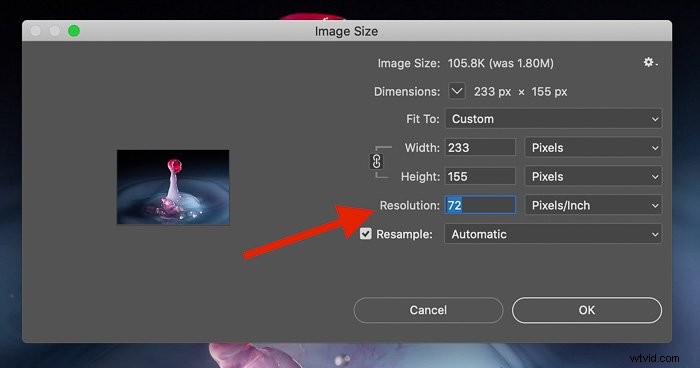The height and width of the screenshot is (368, 700).
Task: Toggle the Resample checkbox
Action: [366, 234]
